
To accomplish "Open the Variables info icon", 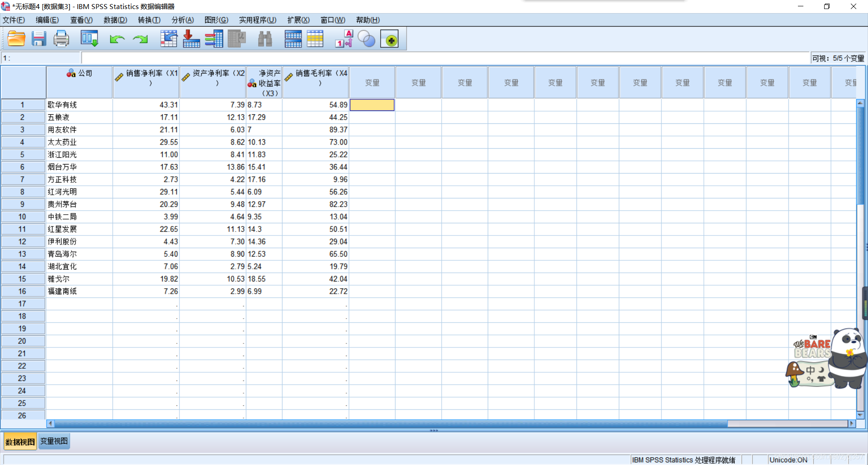I will (214, 39).
